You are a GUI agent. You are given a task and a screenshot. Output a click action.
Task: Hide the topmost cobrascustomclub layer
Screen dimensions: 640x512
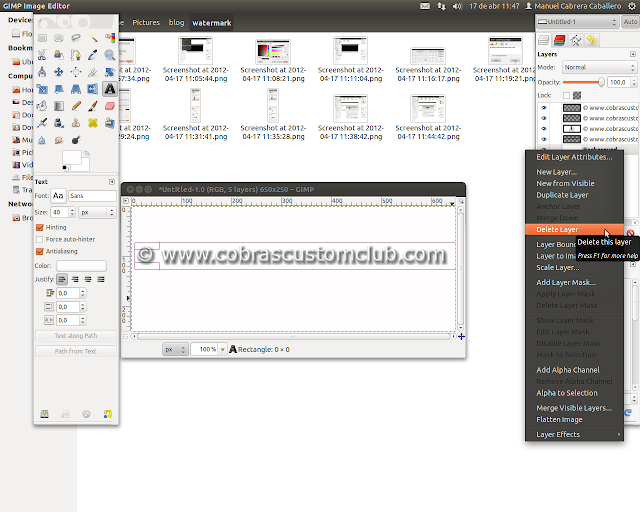pos(544,108)
